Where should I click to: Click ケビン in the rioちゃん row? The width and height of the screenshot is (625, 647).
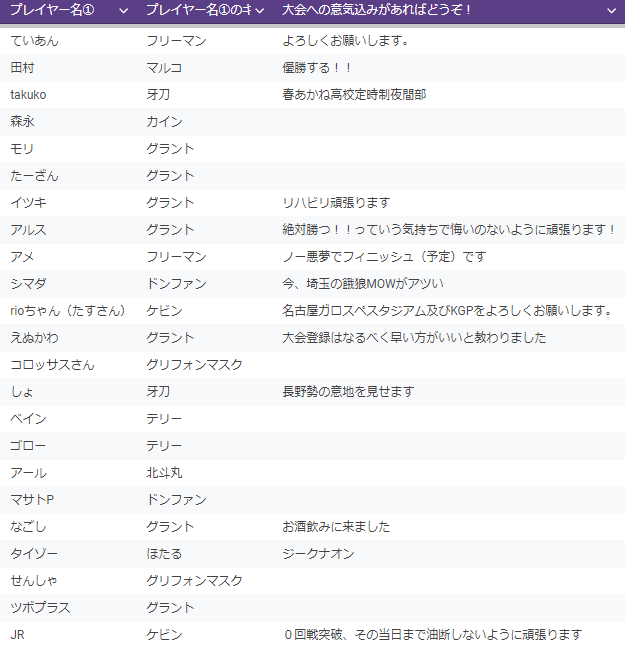[164, 311]
